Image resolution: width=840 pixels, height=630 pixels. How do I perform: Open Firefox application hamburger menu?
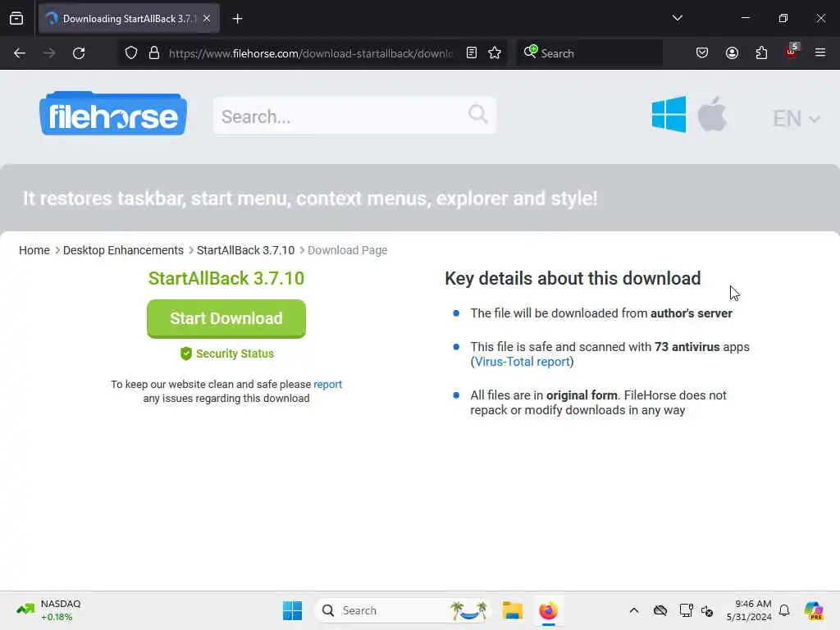[x=820, y=53]
